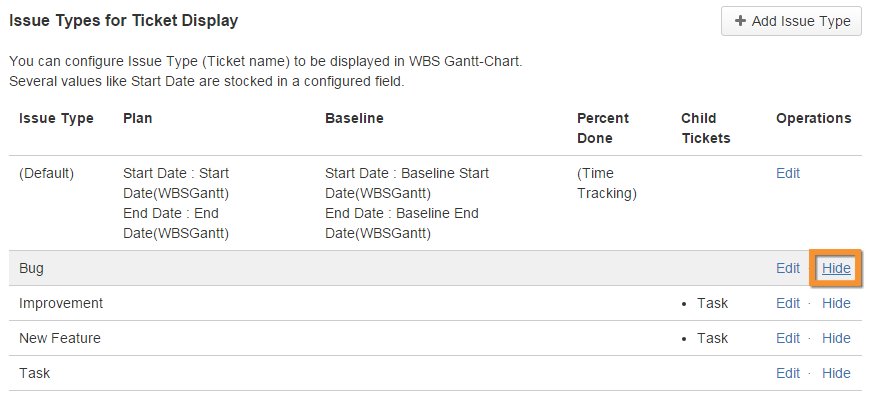Select the Plan column header
The image size is (870, 396).
coord(138,119)
